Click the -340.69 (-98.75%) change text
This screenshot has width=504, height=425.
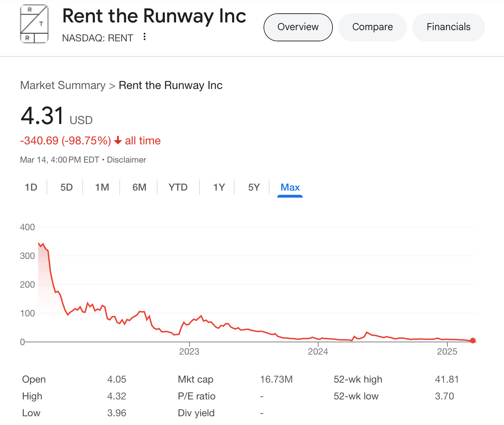[65, 140]
